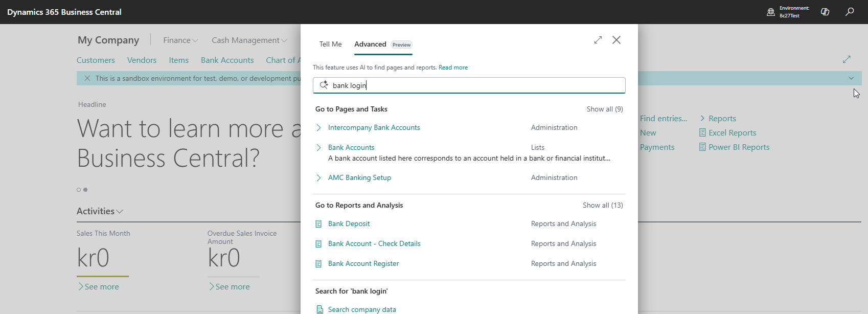Screen dimensions: 868x314
Task: Click the Power BI Reports document icon
Action: [x=702, y=147]
